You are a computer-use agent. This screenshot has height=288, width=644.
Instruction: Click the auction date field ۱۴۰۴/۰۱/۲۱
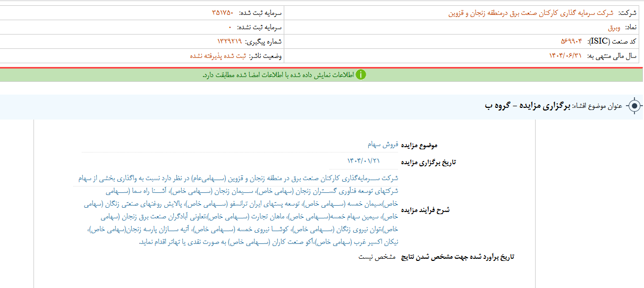(364, 161)
